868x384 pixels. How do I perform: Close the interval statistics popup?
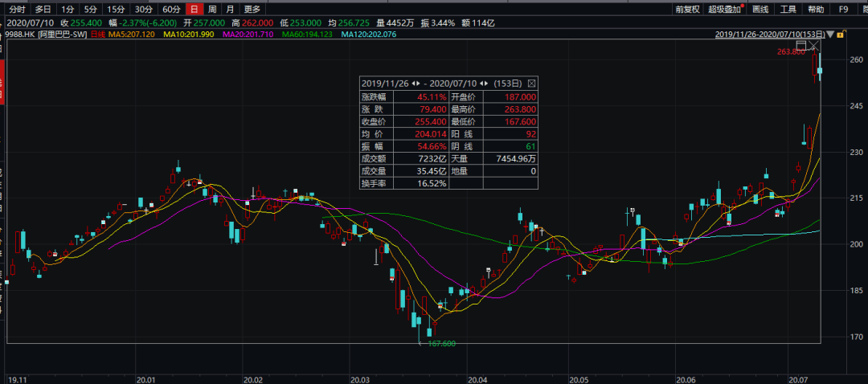pos(531,84)
